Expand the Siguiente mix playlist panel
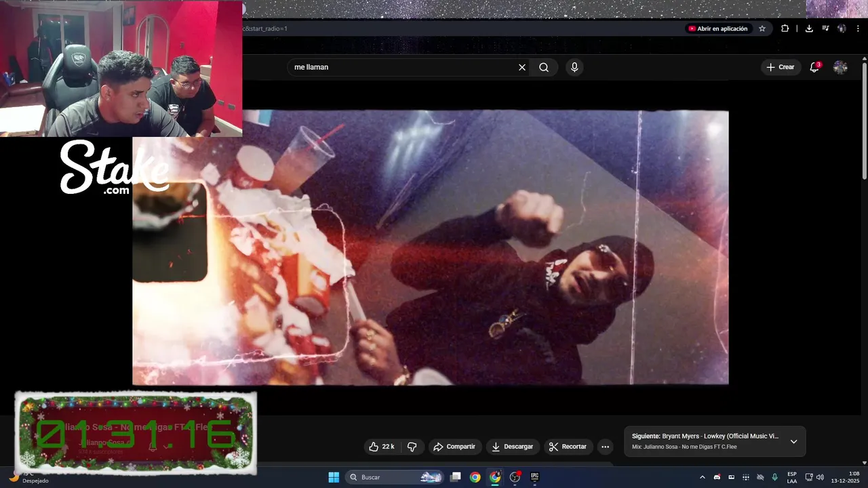The height and width of the screenshot is (488, 868). pyautogui.click(x=793, y=441)
